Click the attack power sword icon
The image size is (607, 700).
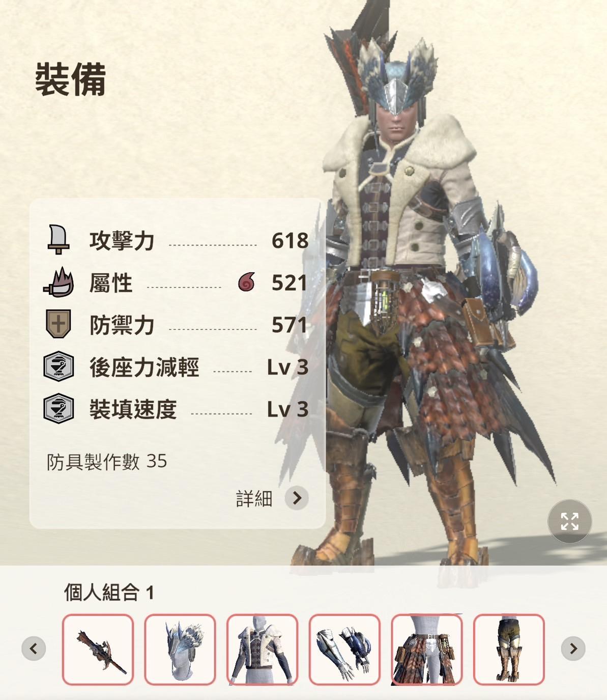click(x=58, y=239)
